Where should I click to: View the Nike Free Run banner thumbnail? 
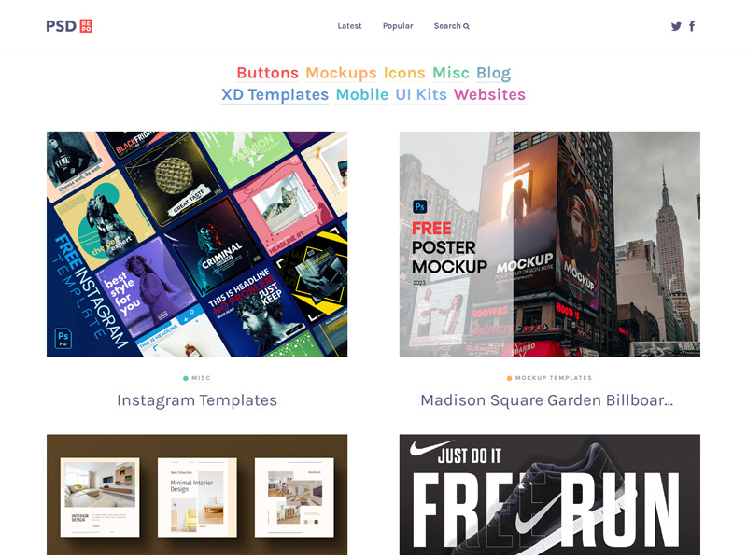tap(550, 495)
